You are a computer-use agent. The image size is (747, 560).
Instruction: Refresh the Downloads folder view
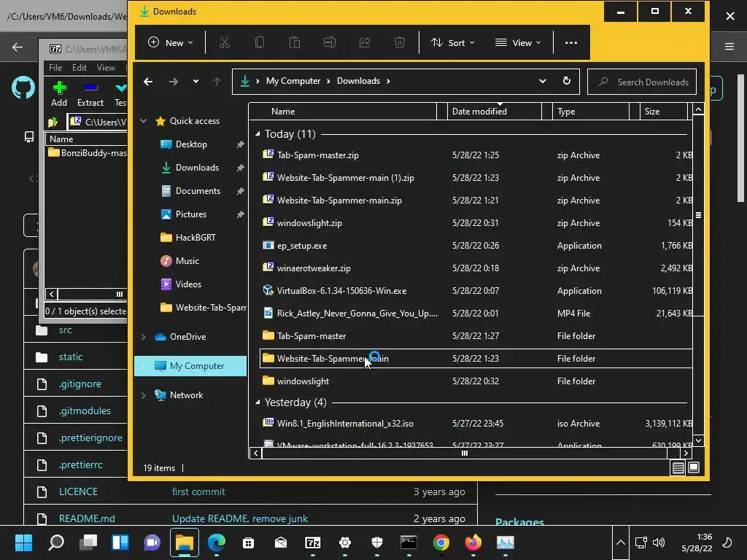pyautogui.click(x=566, y=81)
